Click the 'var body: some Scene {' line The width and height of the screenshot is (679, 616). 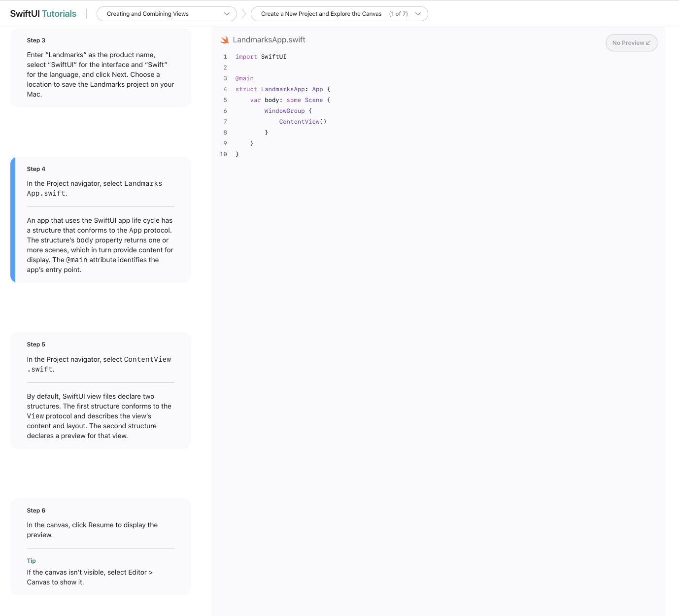click(290, 100)
